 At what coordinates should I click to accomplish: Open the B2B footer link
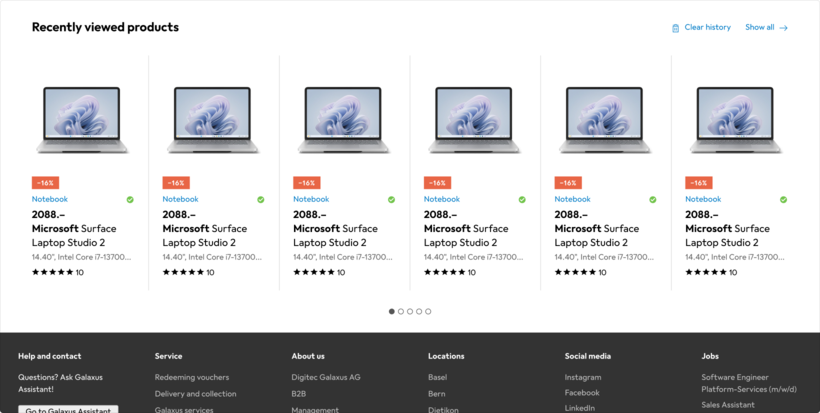[x=299, y=394]
